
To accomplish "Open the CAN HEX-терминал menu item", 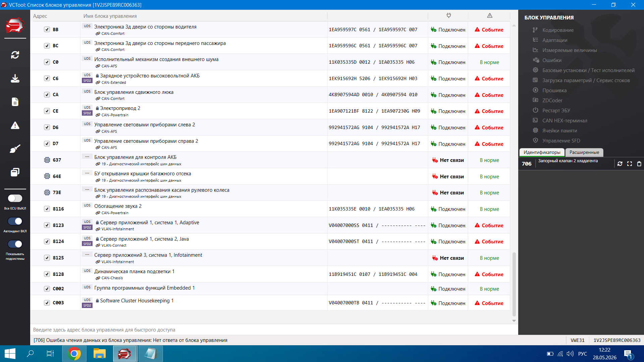I will [565, 121].
